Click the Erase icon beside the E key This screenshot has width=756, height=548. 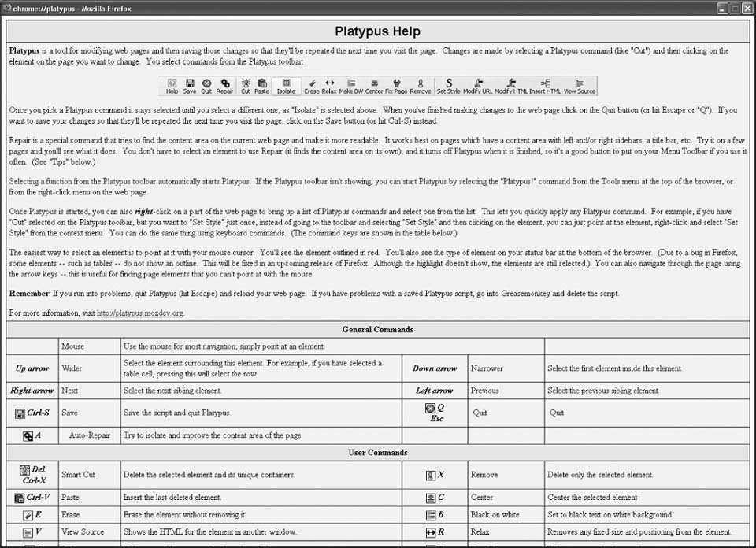point(28,515)
